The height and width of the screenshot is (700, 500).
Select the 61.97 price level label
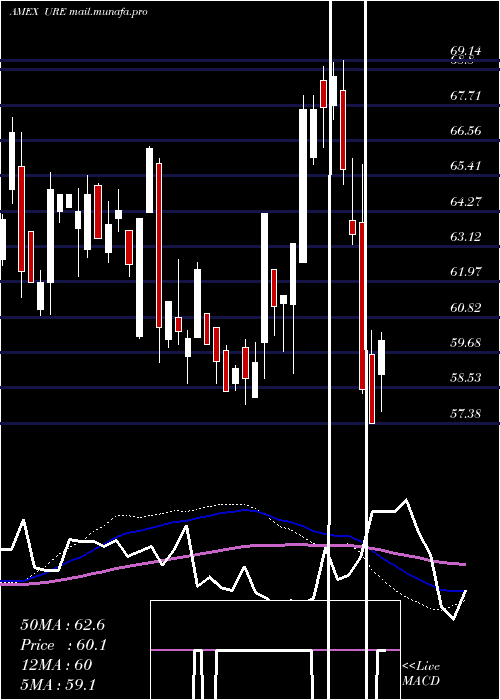tap(466, 272)
